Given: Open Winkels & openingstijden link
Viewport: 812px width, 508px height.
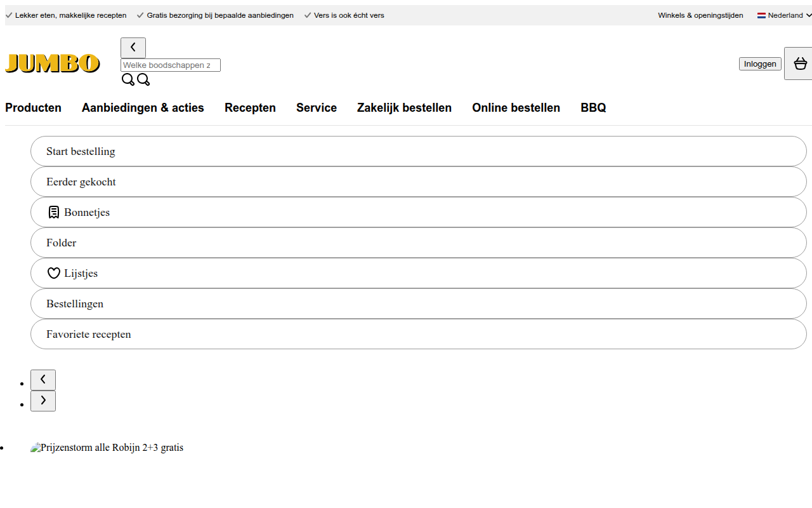Looking at the screenshot, I should (x=700, y=15).
